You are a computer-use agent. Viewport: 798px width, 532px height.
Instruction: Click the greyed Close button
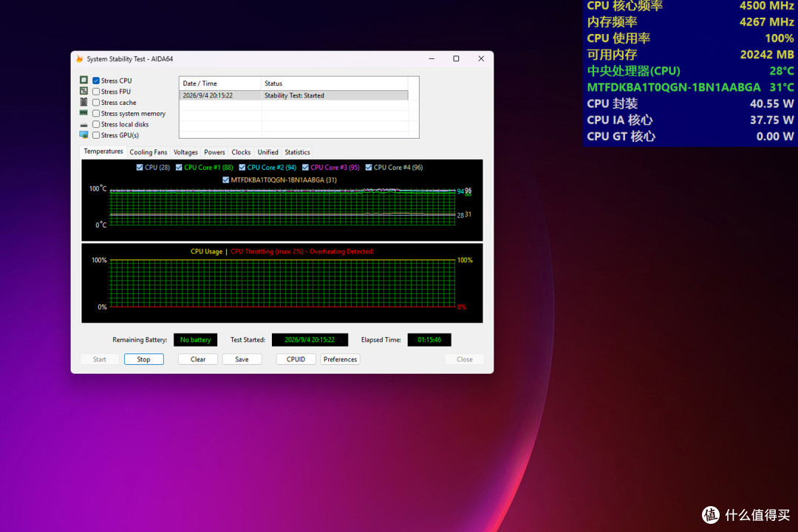(x=464, y=359)
